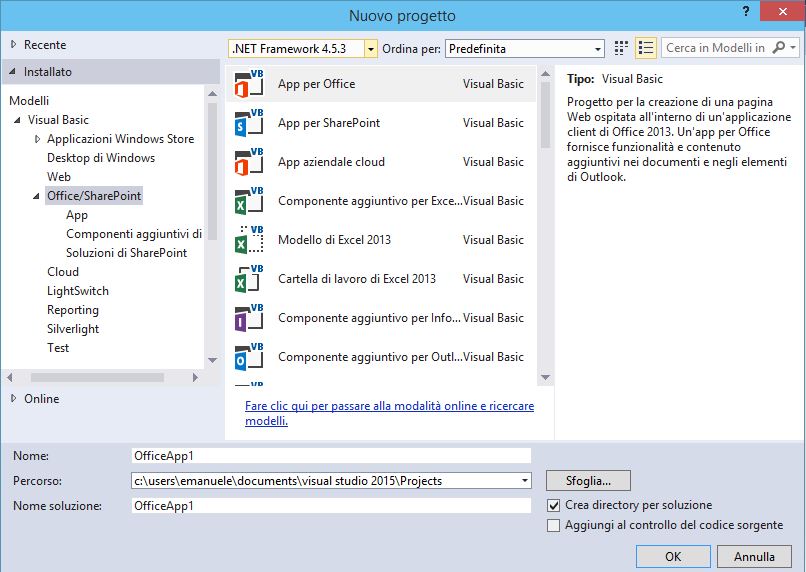
Task: Pick the Outlook add-in template icon
Action: tap(249, 357)
